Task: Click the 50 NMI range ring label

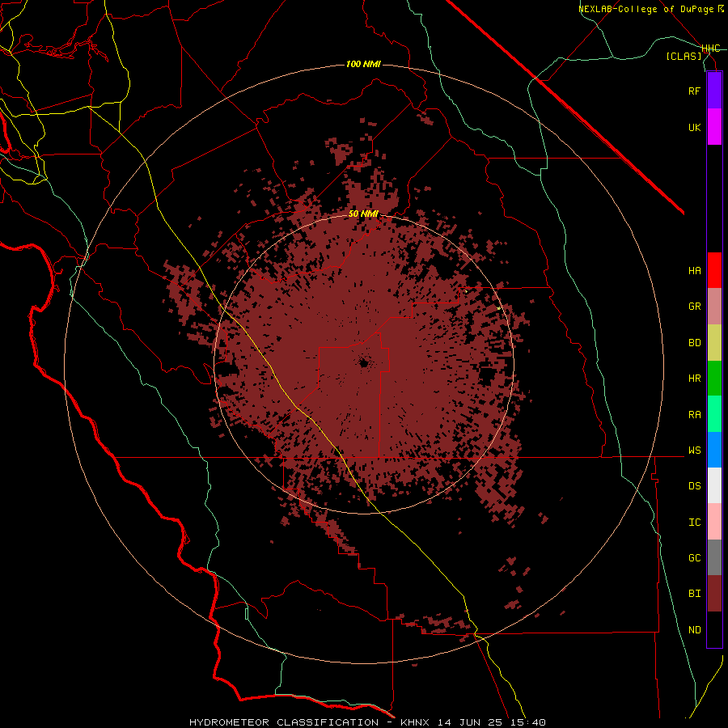Action: coord(363,214)
